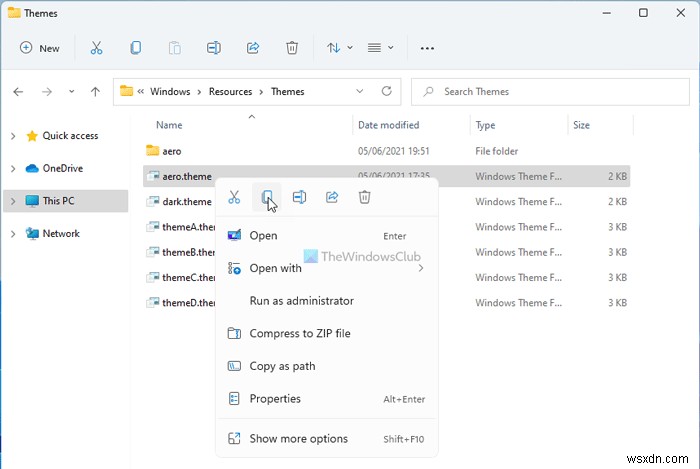The width and height of the screenshot is (700, 469).
Task: Select the aero folder
Action: [386, 151]
